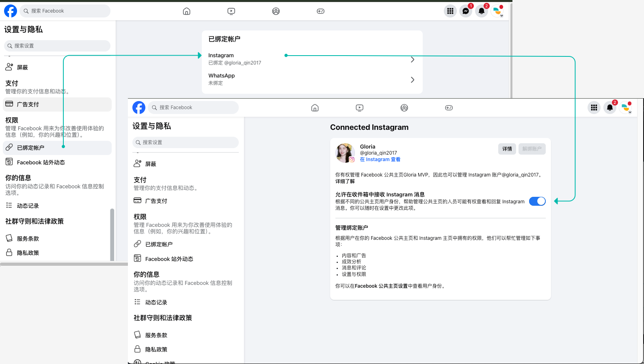
Task: Open 屏蔽 in front window sidebar
Action: [x=186, y=164]
